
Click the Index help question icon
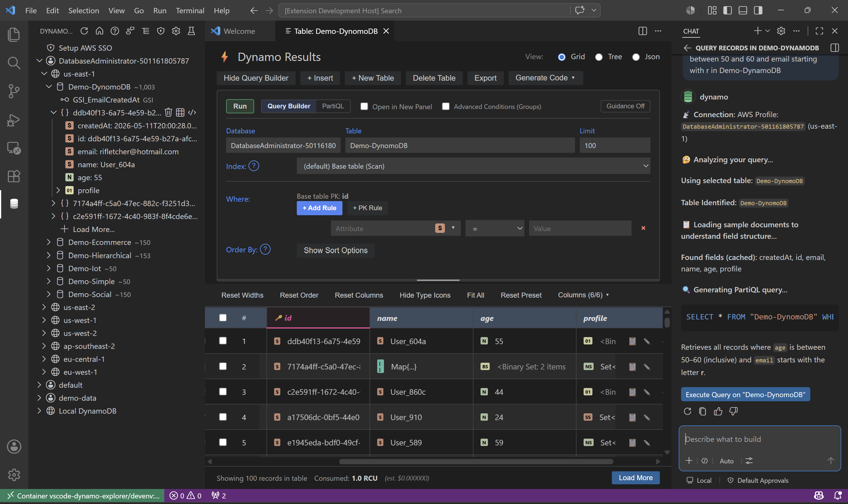(254, 166)
